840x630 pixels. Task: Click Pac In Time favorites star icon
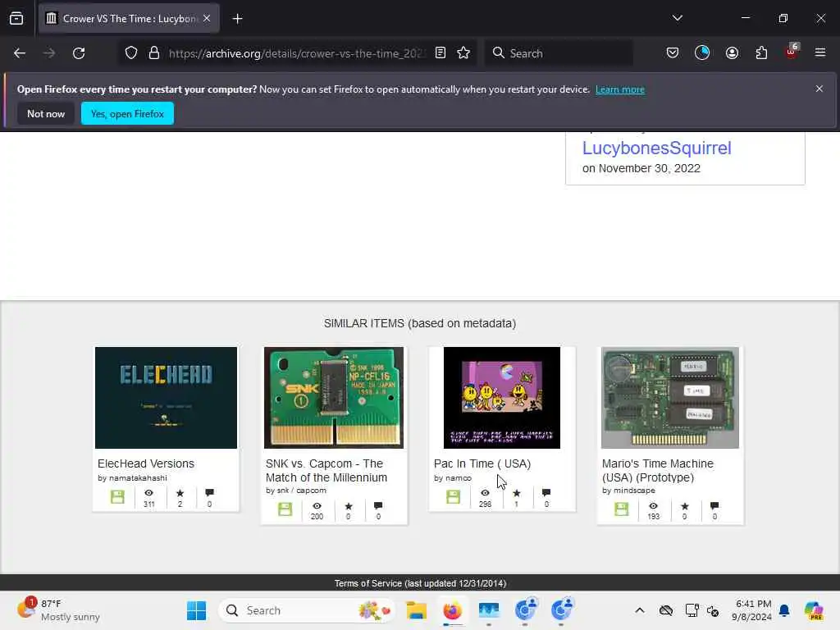tap(517, 493)
